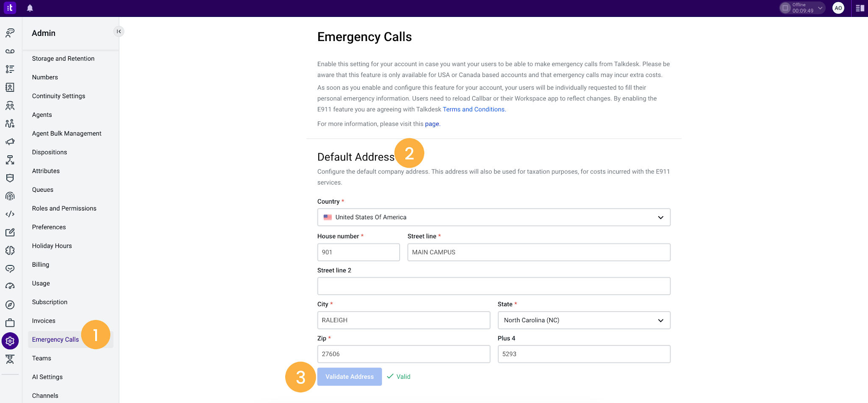Click the compass explore icon
This screenshot has width=868, height=403.
(x=10, y=305)
